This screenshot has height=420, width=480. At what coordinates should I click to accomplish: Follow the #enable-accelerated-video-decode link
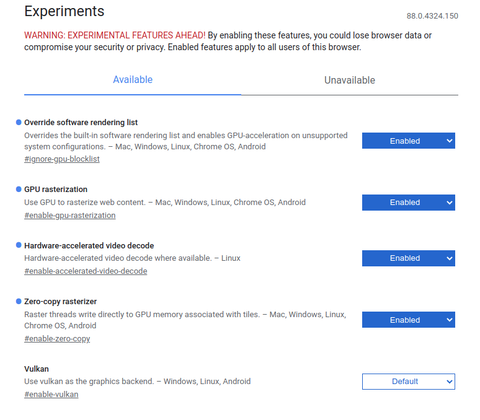(86, 271)
